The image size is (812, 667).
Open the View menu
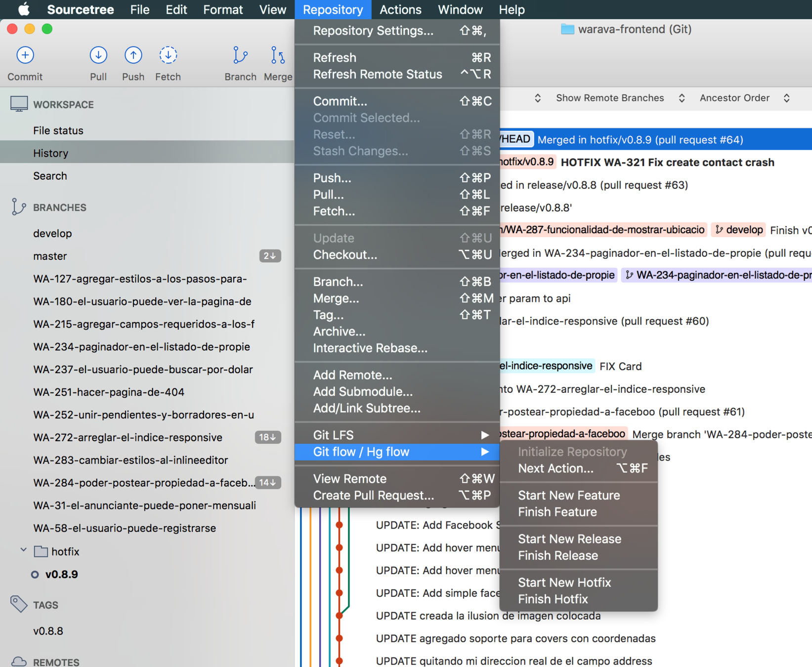pyautogui.click(x=273, y=9)
